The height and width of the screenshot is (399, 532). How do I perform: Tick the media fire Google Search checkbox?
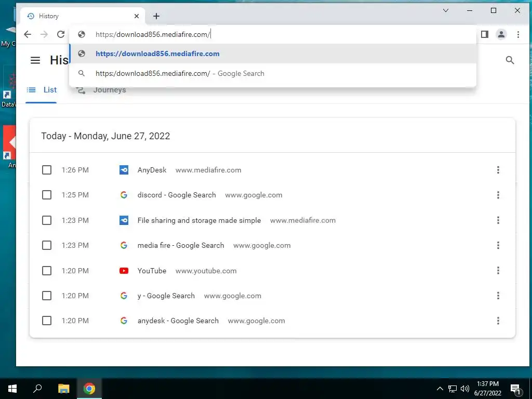[x=46, y=245]
